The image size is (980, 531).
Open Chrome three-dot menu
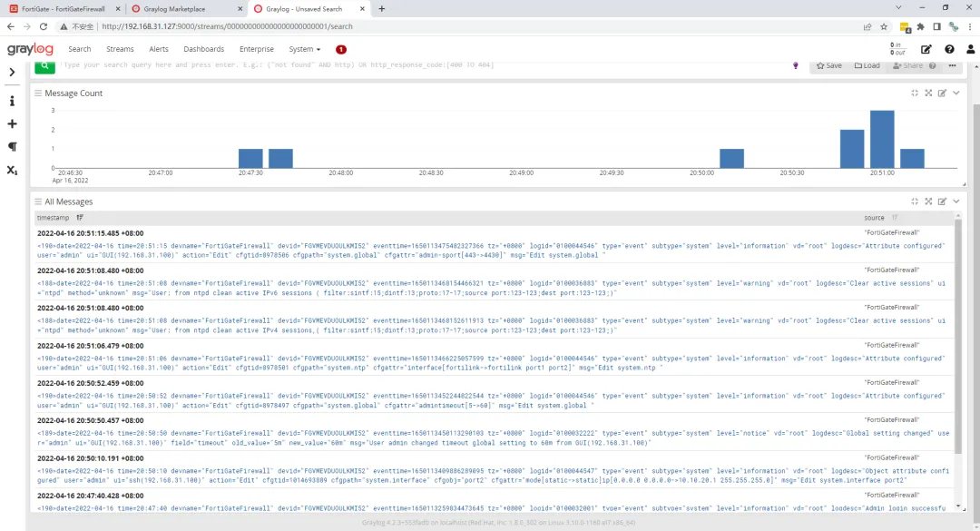tap(970, 27)
